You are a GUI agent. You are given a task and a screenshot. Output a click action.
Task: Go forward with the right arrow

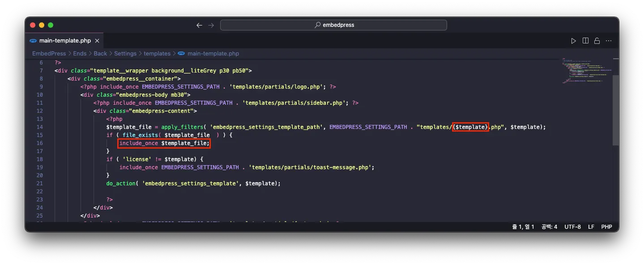pyautogui.click(x=211, y=25)
